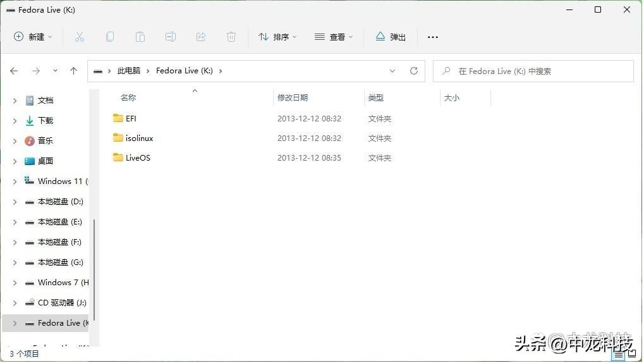This screenshot has width=644, height=363.
Task: Maximize the Fedora Live window
Action: click(x=598, y=10)
